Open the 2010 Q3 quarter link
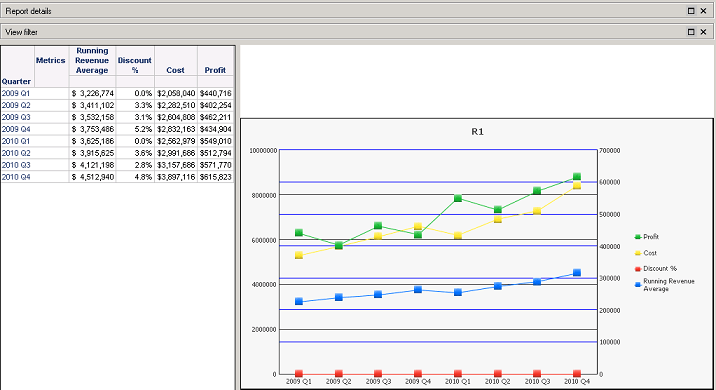The image size is (716, 390). click(16, 165)
